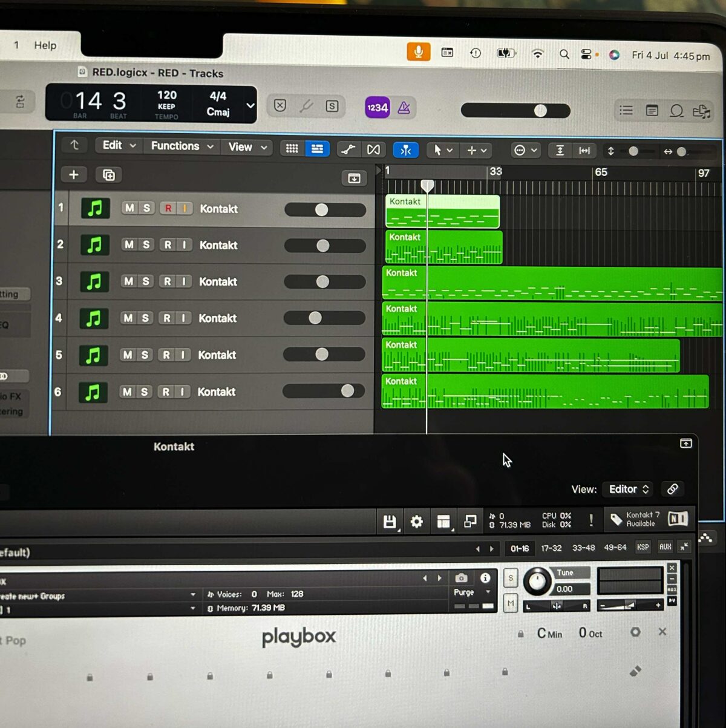This screenshot has height=728, width=726.
Task: Select the 49-64 channel page tab
Action: [615, 547]
